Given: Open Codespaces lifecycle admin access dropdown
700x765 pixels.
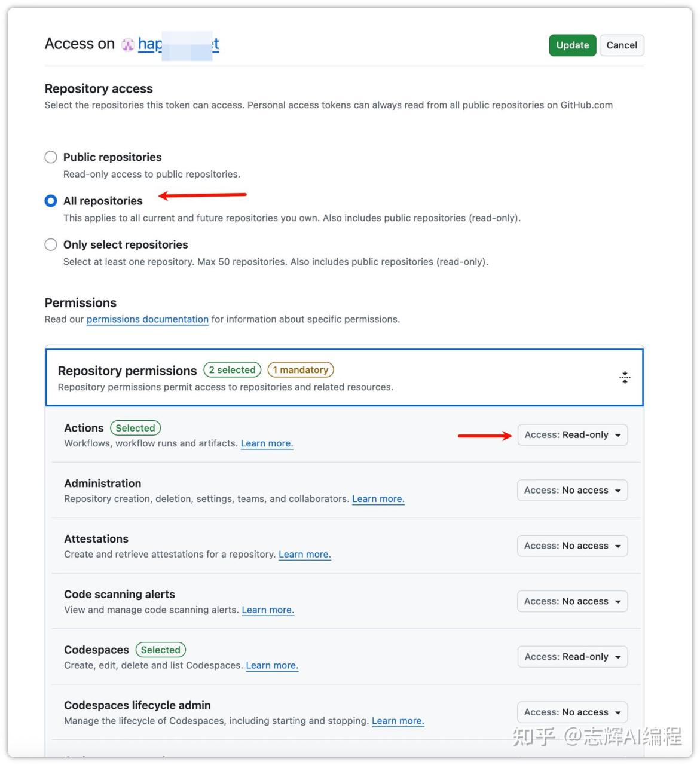Looking at the screenshot, I should pos(572,712).
